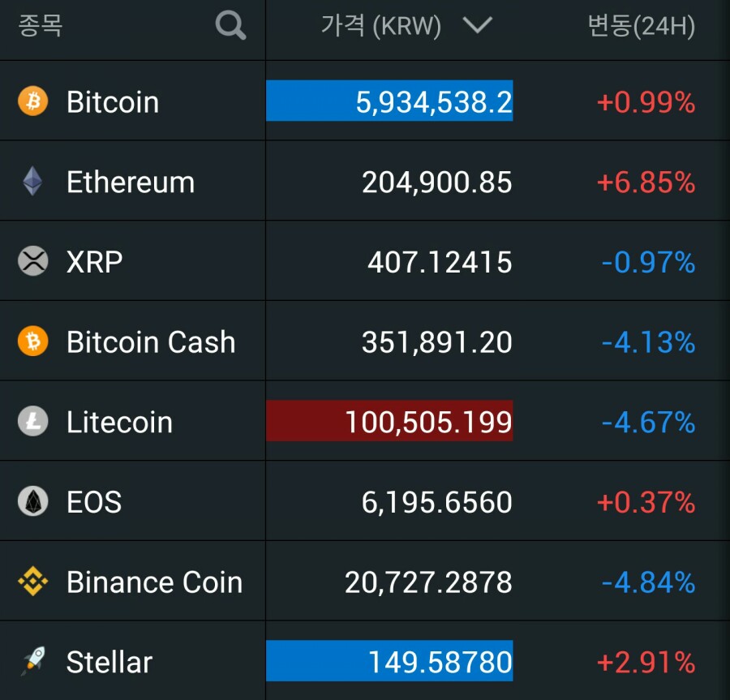
Task: Click the Binance Coin yellow logo
Action: [33, 582]
